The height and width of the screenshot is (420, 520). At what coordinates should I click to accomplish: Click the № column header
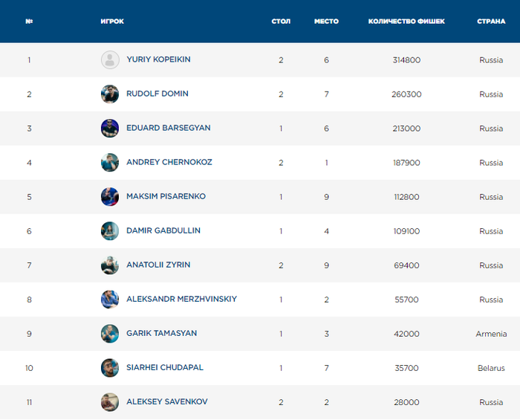point(29,22)
